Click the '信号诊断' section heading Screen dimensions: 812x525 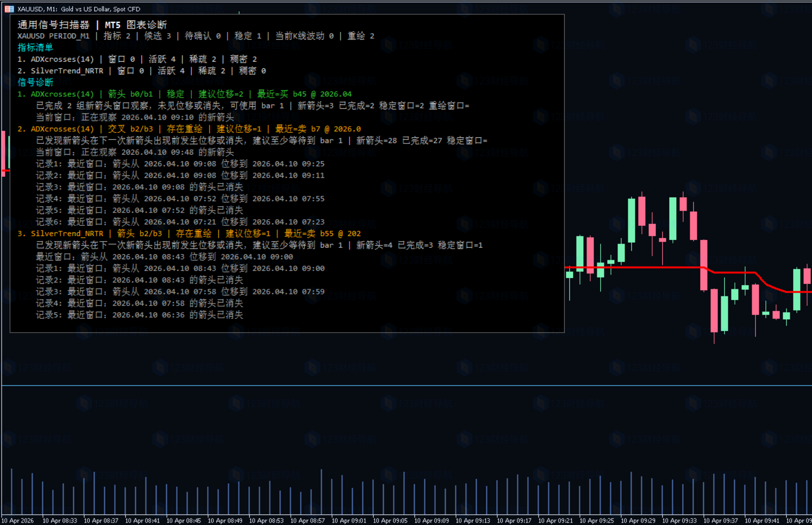(x=35, y=82)
